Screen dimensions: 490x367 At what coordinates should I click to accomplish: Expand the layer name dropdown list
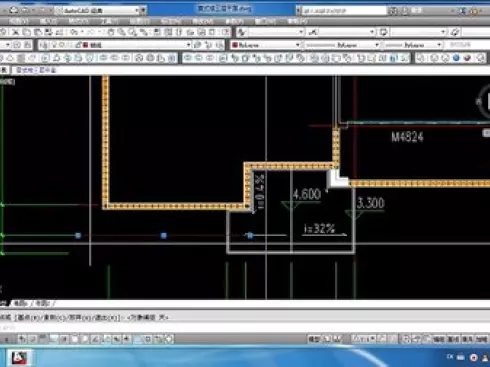(188, 45)
